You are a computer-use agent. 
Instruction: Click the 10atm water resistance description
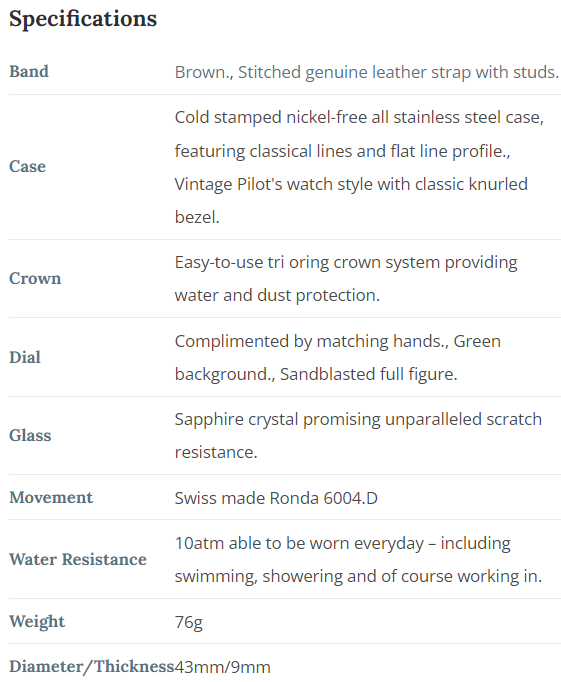358,560
